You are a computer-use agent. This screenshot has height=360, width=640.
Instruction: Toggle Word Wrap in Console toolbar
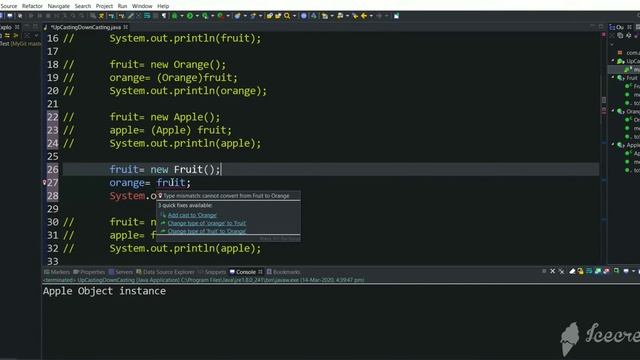point(589,271)
